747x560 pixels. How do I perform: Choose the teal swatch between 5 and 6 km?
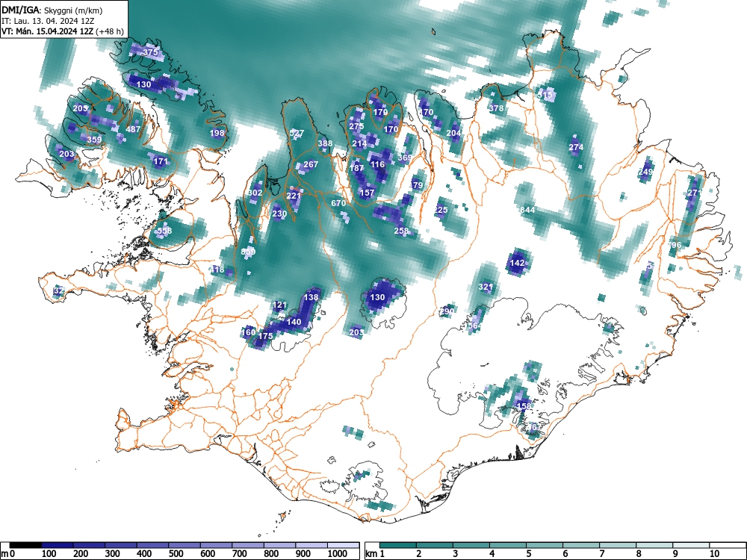[x=545, y=545]
